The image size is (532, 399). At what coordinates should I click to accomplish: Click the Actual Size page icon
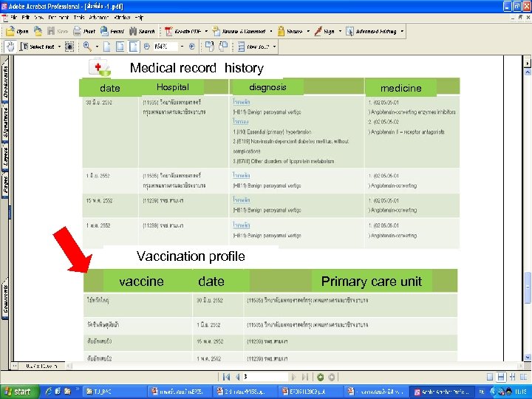[107, 47]
